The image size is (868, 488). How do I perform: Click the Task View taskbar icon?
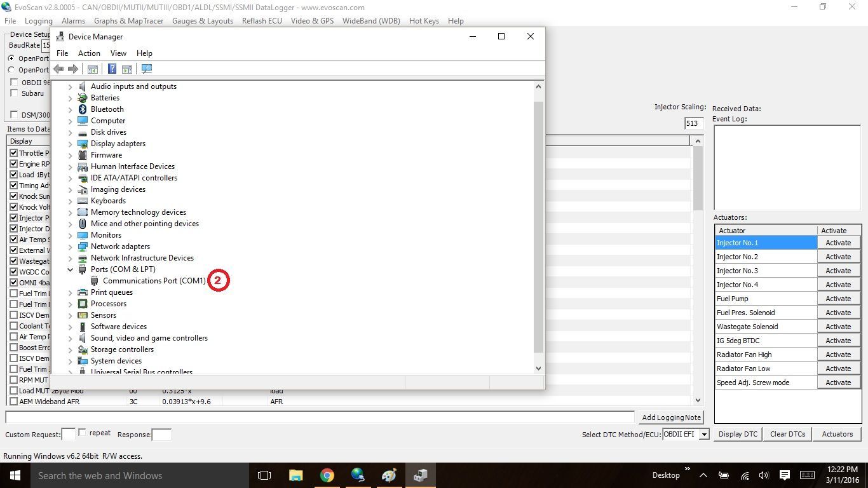coord(264,475)
